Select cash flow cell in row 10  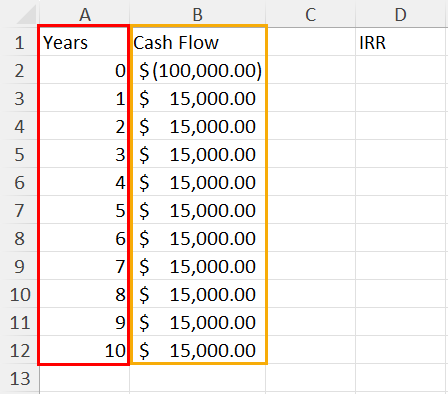(x=198, y=294)
